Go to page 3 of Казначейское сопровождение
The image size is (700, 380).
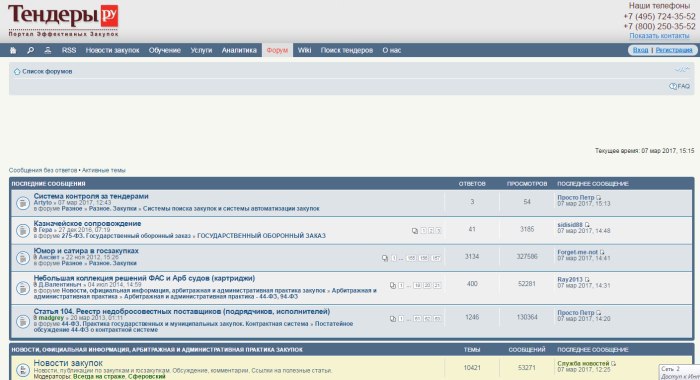point(438,231)
